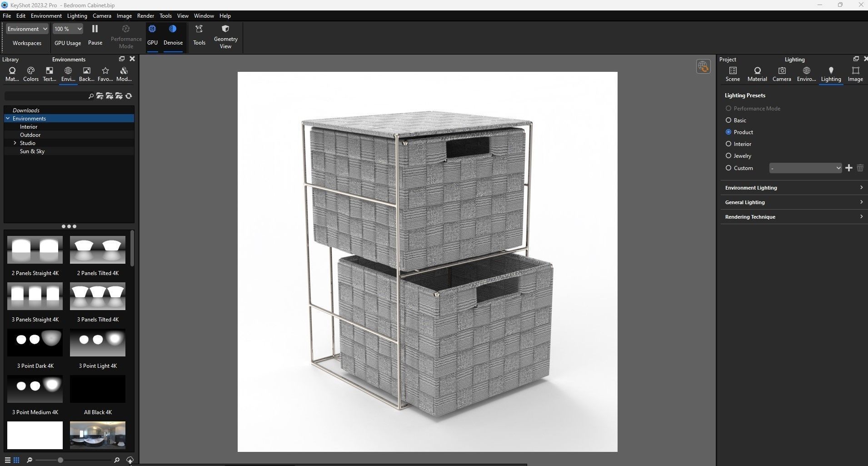Collapse the Environments tree folder
Image resolution: width=868 pixels, height=466 pixels.
[8, 118]
